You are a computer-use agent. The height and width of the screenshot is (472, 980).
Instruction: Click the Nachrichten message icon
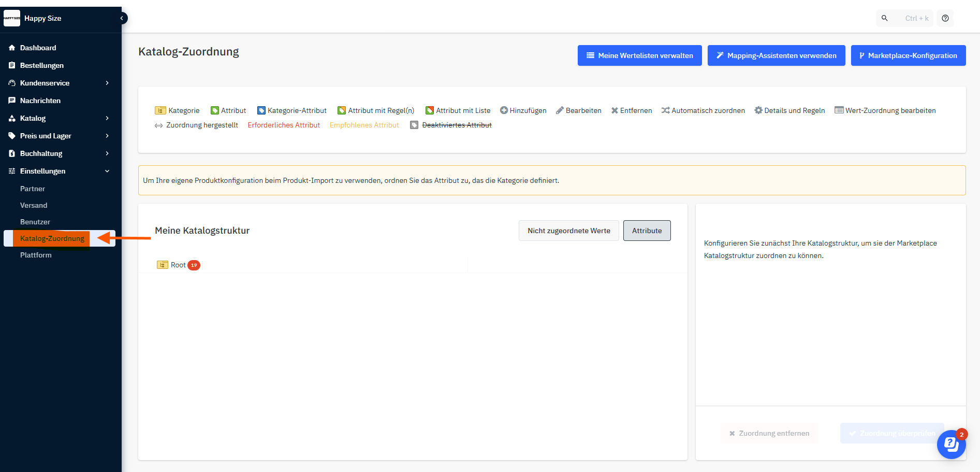(12, 101)
